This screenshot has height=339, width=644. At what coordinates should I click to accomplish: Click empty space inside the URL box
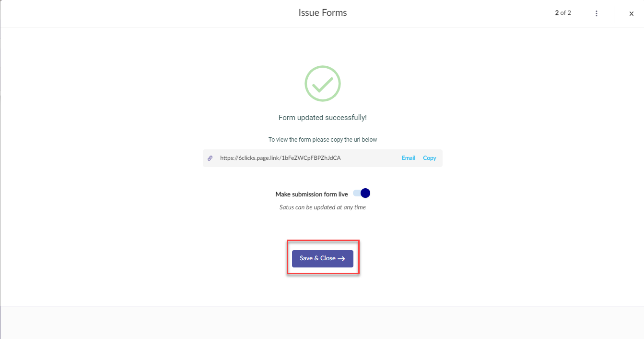click(x=372, y=158)
